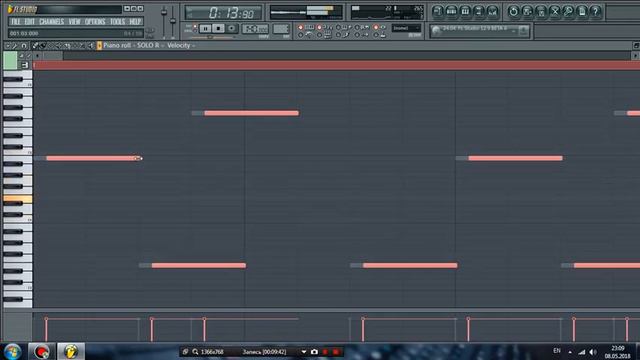Click the playback speaker tool icon
The height and width of the screenshot is (360, 640).
[x=91, y=46]
